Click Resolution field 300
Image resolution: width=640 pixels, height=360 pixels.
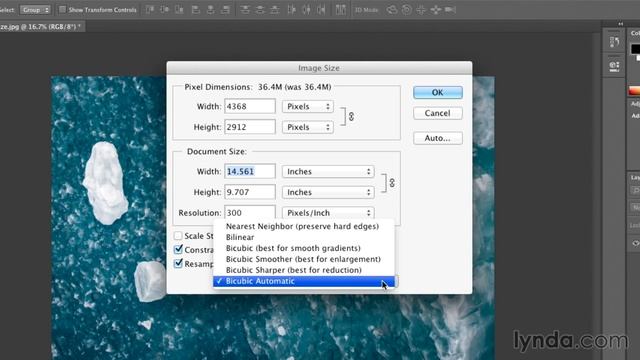tap(250, 213)
